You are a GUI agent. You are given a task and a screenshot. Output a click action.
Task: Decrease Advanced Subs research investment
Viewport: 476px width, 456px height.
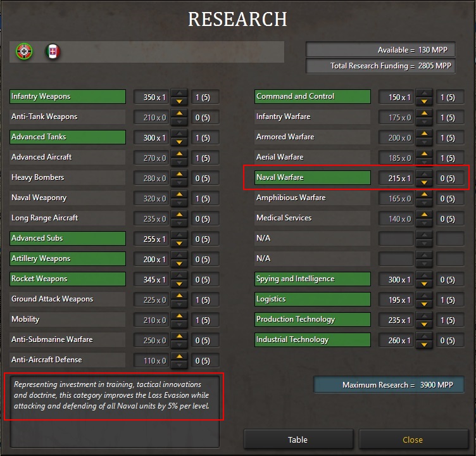pyautogui.click(x=179, y=243)
